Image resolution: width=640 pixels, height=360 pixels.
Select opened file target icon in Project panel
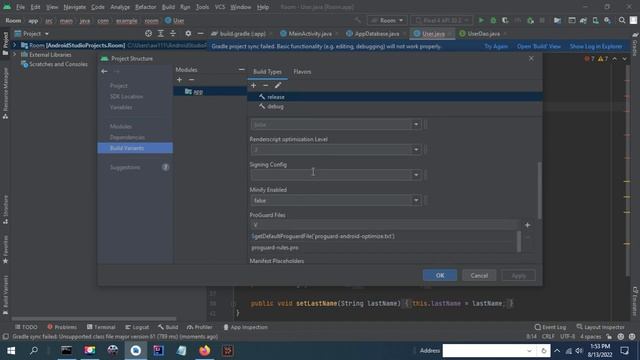149,33
